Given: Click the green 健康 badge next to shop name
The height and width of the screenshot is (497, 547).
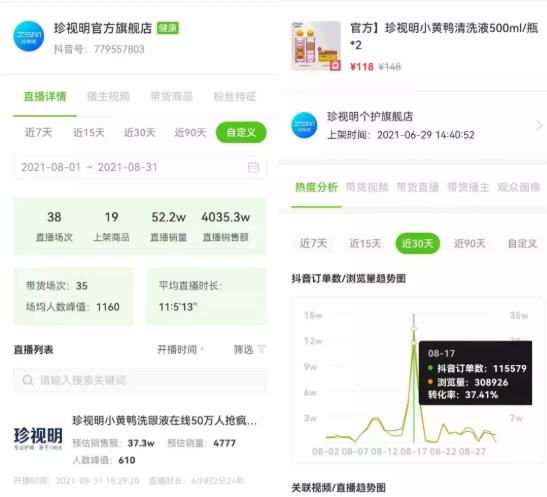Looking at the screenshot, I should tap(168, 28).
